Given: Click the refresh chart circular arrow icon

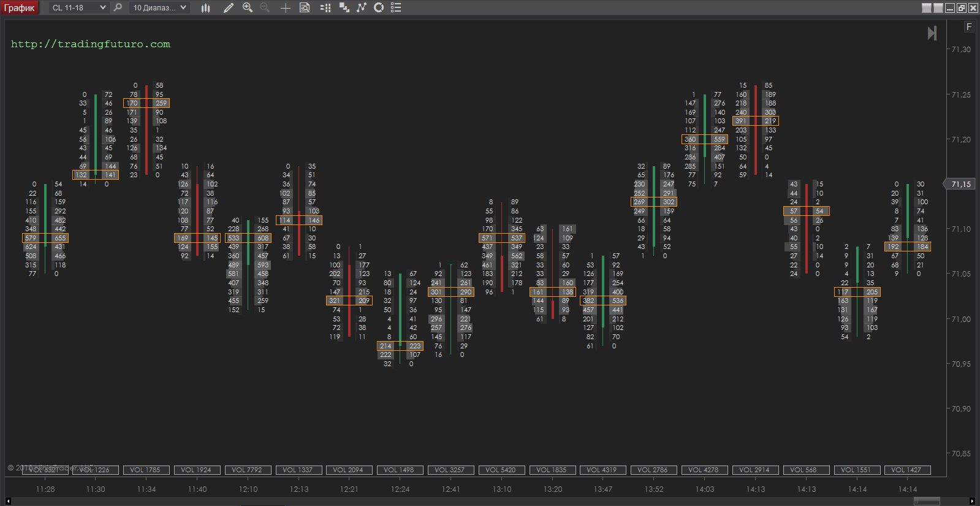Looking at the screenshot, I should point(379,8).
